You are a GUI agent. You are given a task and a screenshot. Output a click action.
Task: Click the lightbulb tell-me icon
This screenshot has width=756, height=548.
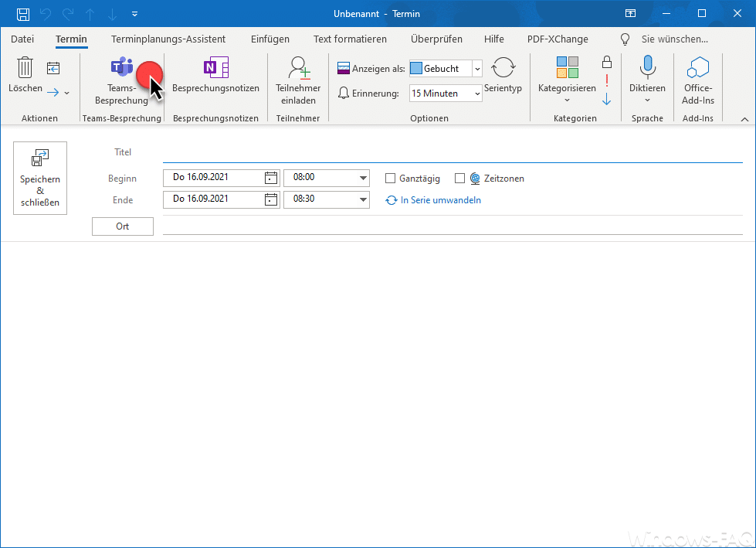click(625, 39)
